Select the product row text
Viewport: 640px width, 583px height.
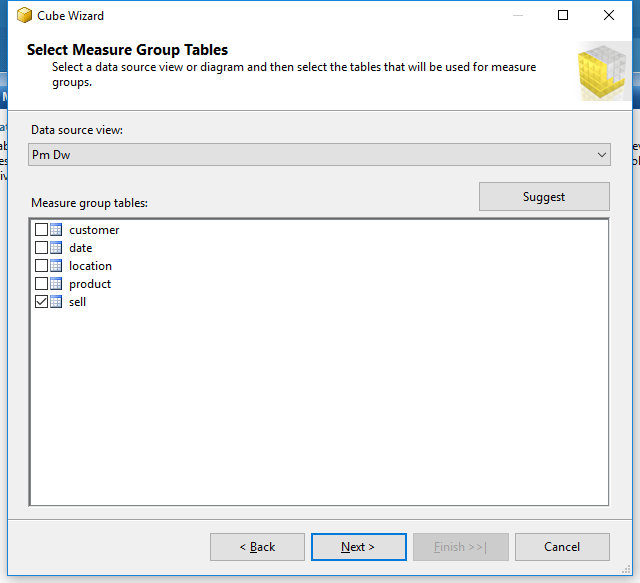pos(90,284)
